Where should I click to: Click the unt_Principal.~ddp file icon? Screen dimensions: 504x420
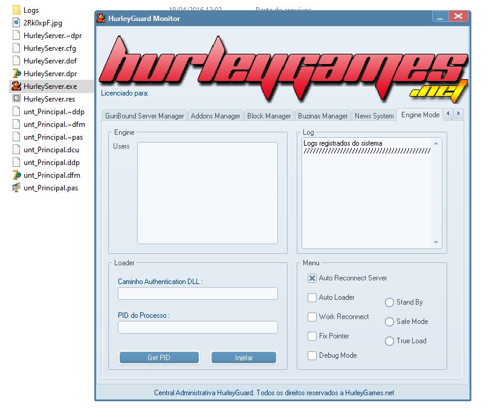[x=16, y=112]
